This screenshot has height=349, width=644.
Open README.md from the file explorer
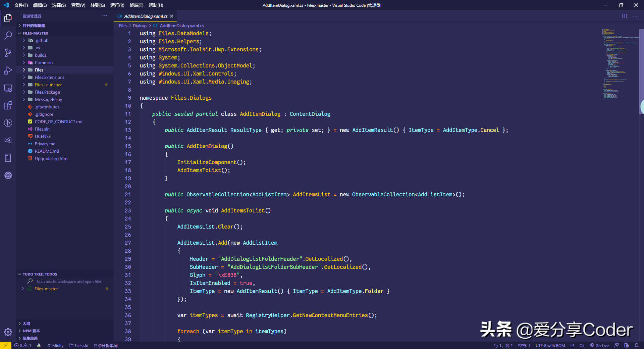click(x=47, y=151)
